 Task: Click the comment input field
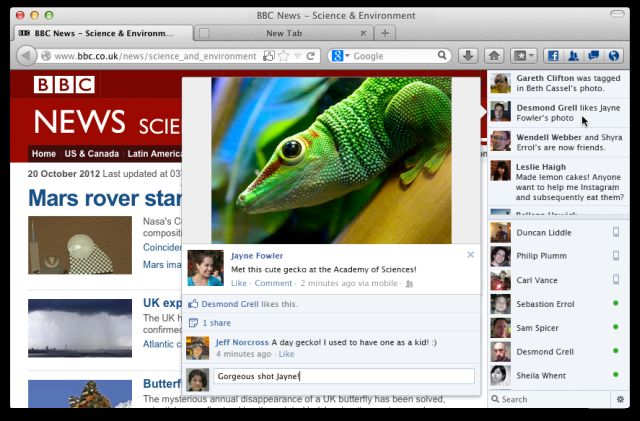(344, 376)
